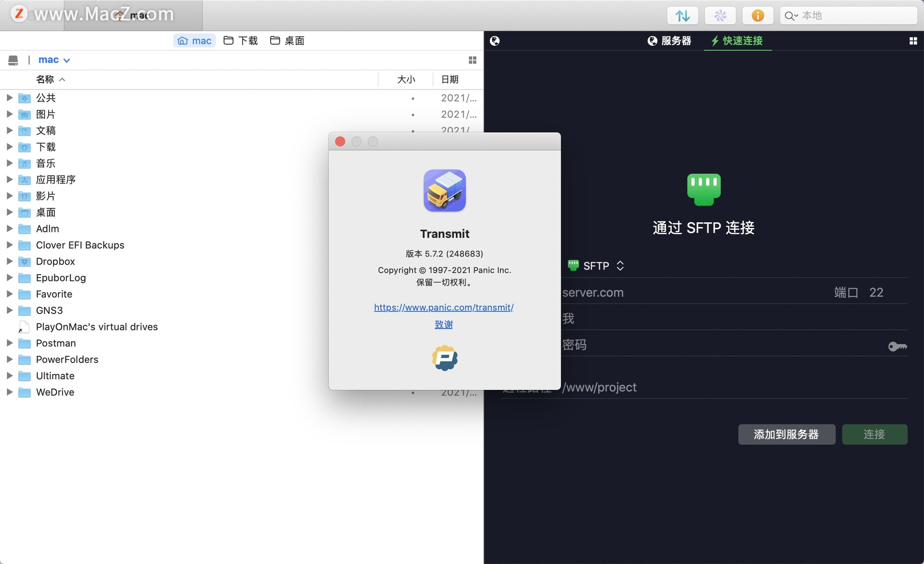Image resolution: width=924 pixels, height=564 pixels.
Task: Click the sync transfer arrows toolbar icon
Action: [x=682, y=15]
